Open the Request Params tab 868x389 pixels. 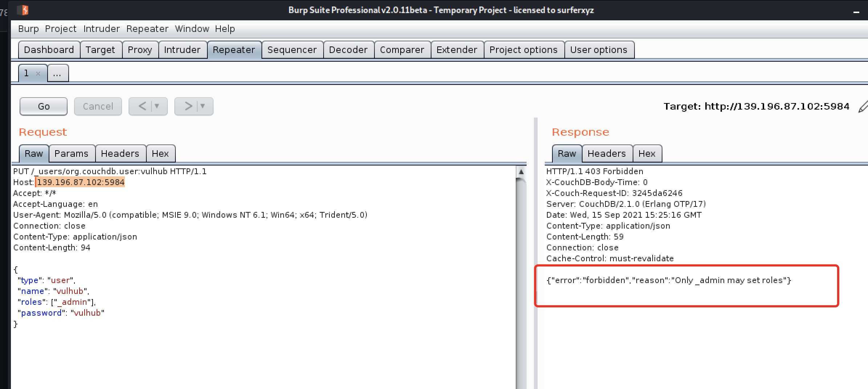[x=72, y=153]
